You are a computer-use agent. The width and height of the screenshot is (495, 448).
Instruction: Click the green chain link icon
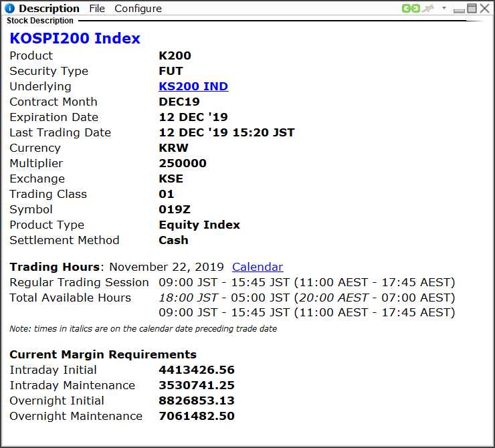[x=411, y=9]
